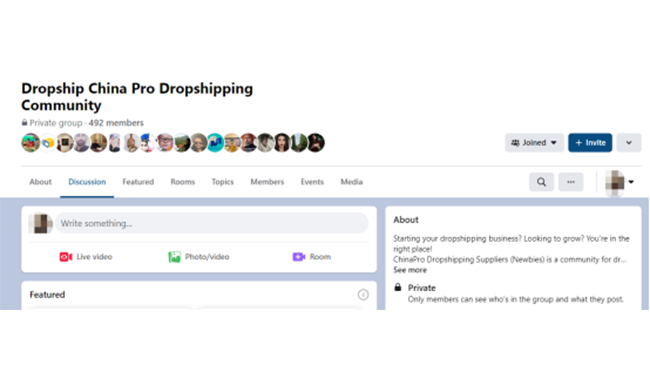Click the Write something input field
Screen dimensions: 650x365
coord(212,223)
